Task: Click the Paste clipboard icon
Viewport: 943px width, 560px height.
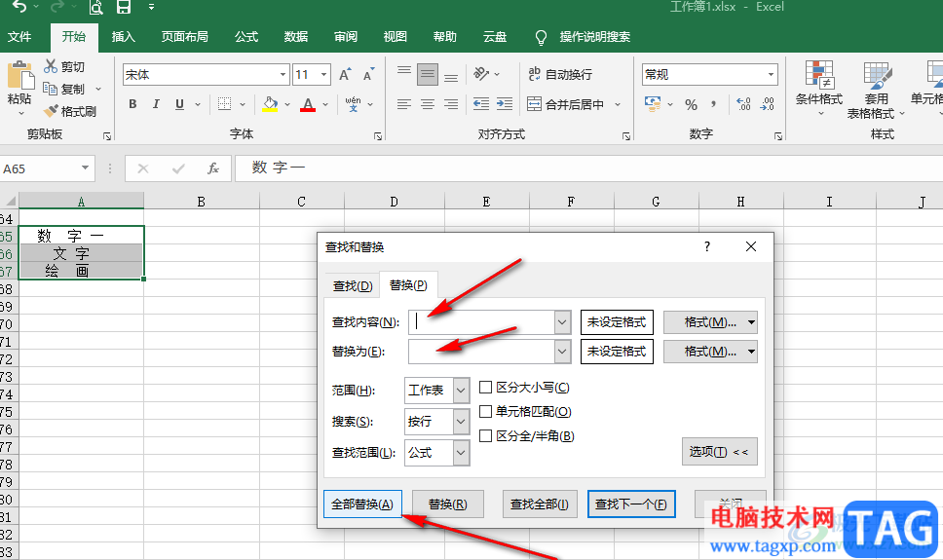Action: [19, 76]
